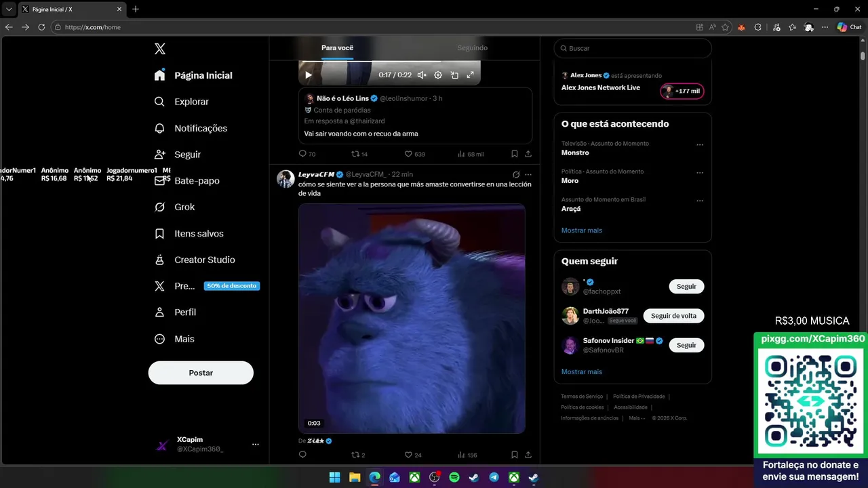Image resolution: width=868 pixels, height=488 pixels.
Task: Open Seguir in the sidebar
Action: pos(178,155)
